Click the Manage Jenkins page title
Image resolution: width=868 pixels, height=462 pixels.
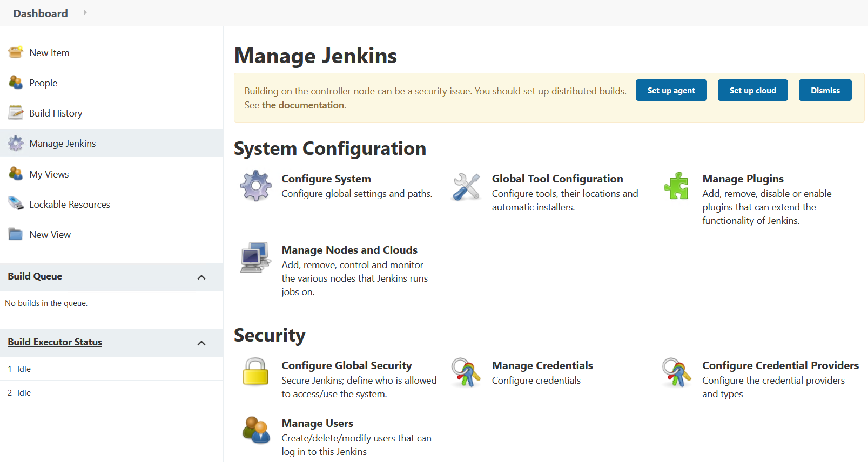pyautogui.click(x=315, y=56)
